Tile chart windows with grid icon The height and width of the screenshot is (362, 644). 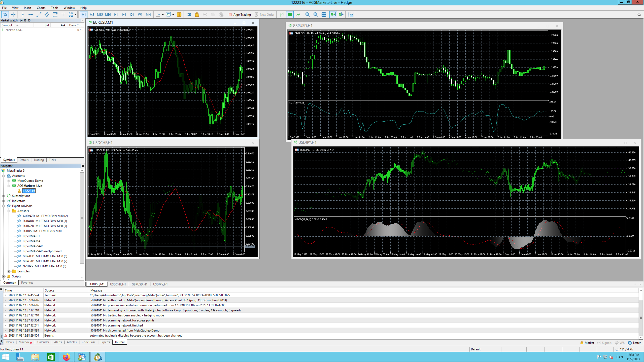(324, 15)
